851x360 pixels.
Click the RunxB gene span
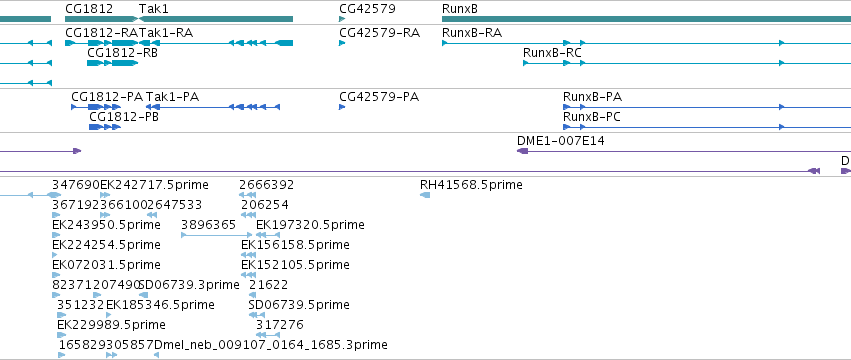(646, 19)
